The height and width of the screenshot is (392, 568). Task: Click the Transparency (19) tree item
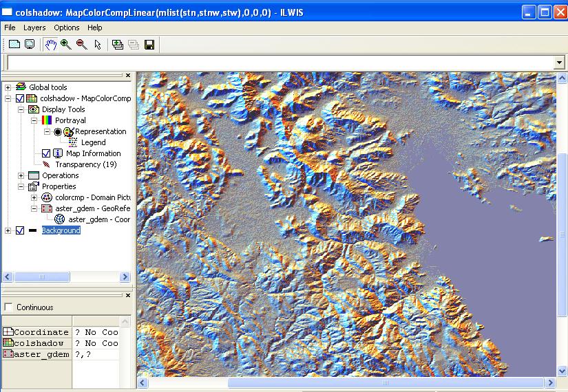pos(85,164)
